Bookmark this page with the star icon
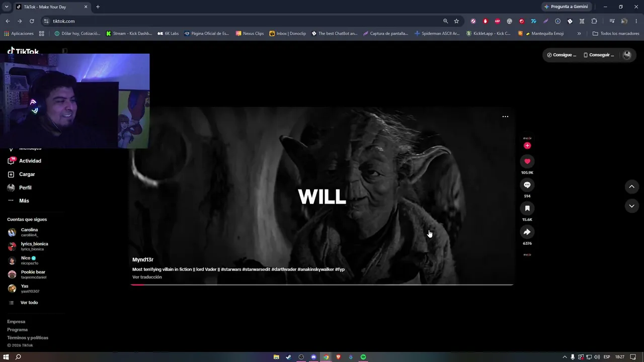This screenshot has height=362, width=644. point(456,21)
